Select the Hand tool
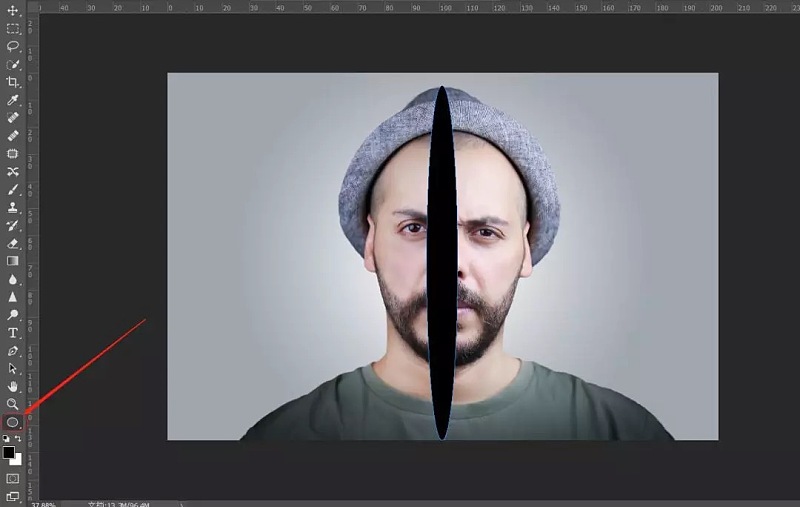This screenshot has width=800, height=507. point(12,387)
